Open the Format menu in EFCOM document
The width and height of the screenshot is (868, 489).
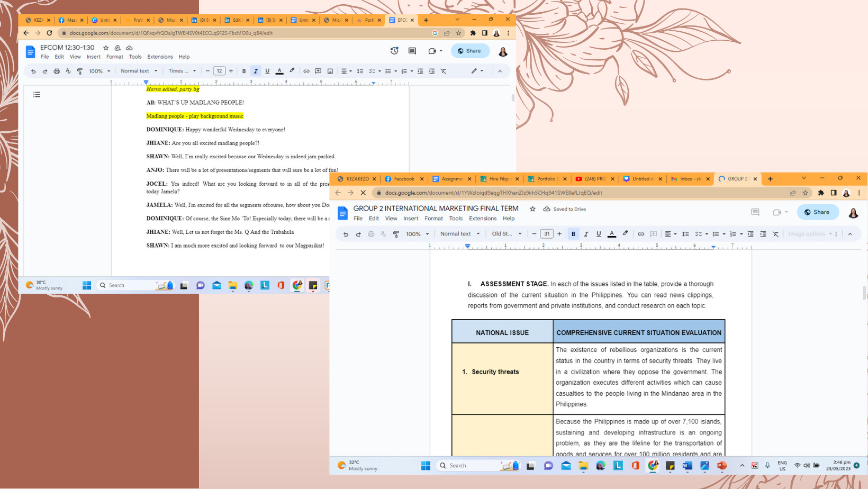tap(114, 57)
